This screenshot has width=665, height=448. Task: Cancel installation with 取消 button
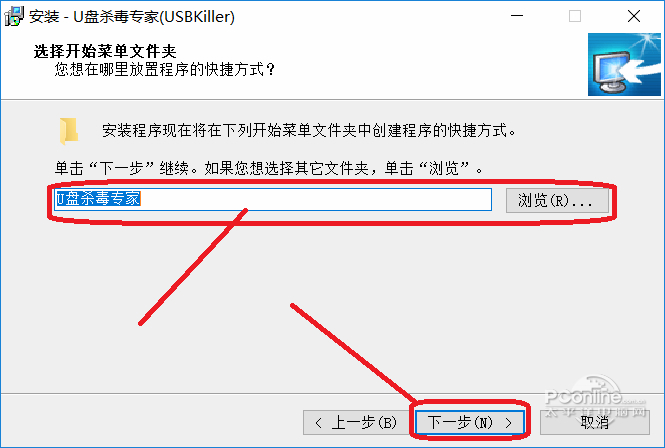(595, 422)
